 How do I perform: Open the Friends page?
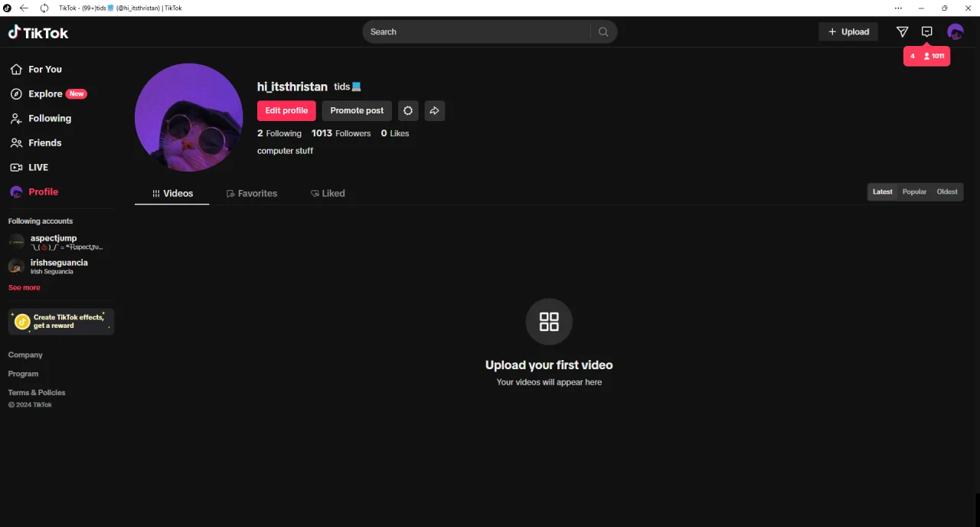[36, 142]
